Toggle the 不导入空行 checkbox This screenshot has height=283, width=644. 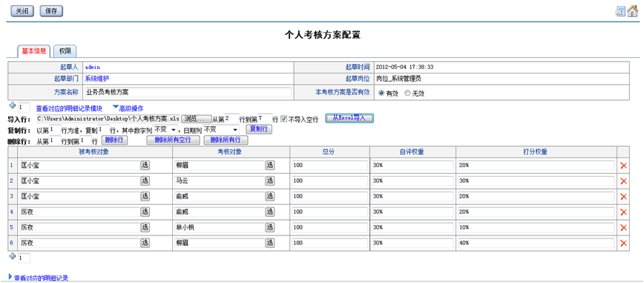click(x=284, y=118)
